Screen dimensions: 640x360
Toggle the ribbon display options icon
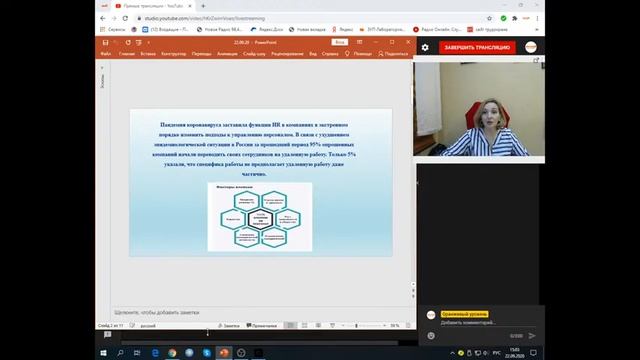coord(360,42)
